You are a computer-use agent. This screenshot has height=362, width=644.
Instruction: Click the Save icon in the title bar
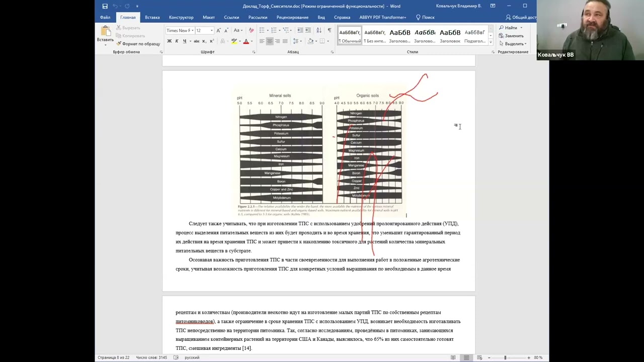point(105,6)
